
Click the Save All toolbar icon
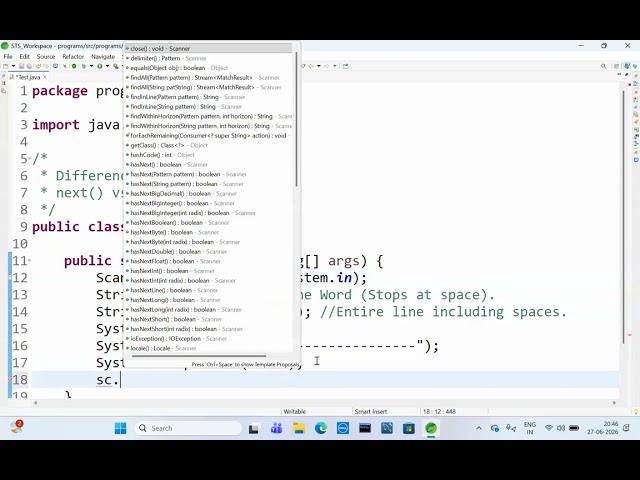(x=29, y=66)
